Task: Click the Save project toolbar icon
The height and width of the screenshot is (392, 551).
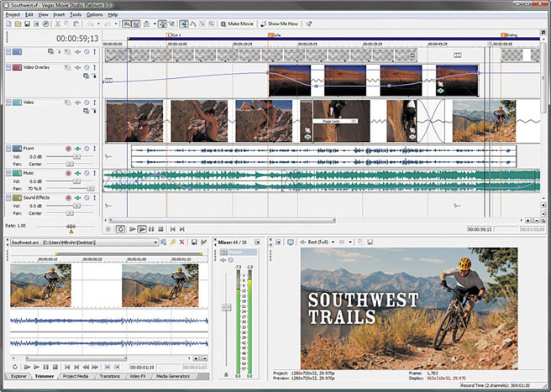Action: [26, 24]
